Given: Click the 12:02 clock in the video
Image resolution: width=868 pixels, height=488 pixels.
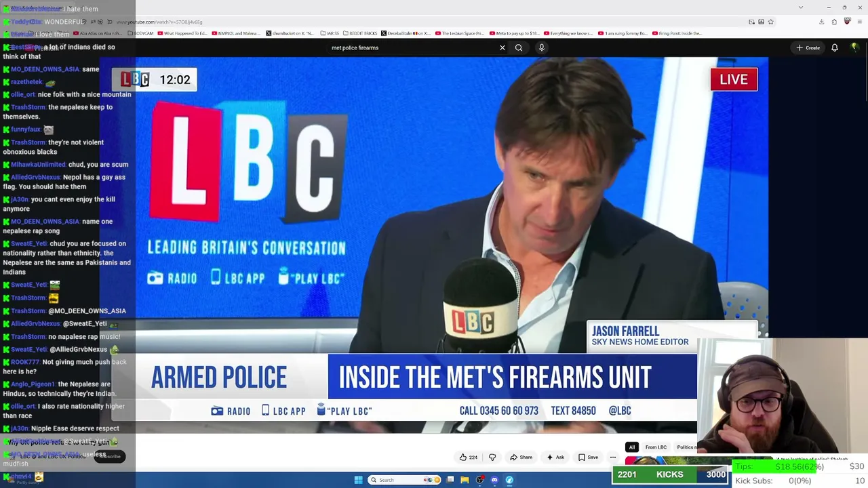Looking at the screenshot, I should pyautogui.click(x=175, y=80).
